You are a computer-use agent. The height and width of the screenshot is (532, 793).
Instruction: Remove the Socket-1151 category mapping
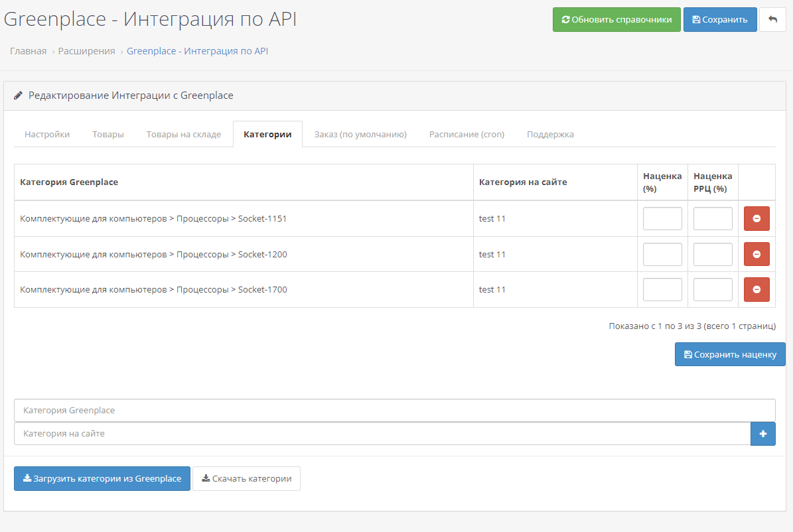[757, 218]
